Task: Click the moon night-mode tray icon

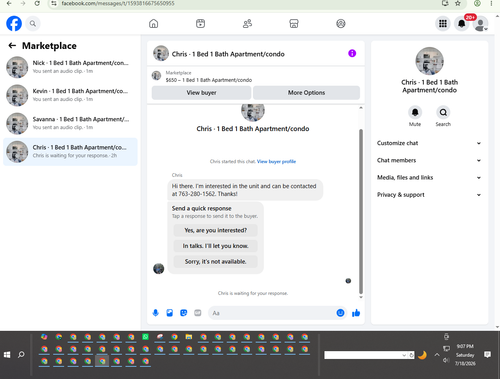Action: (x=422, y=355)
